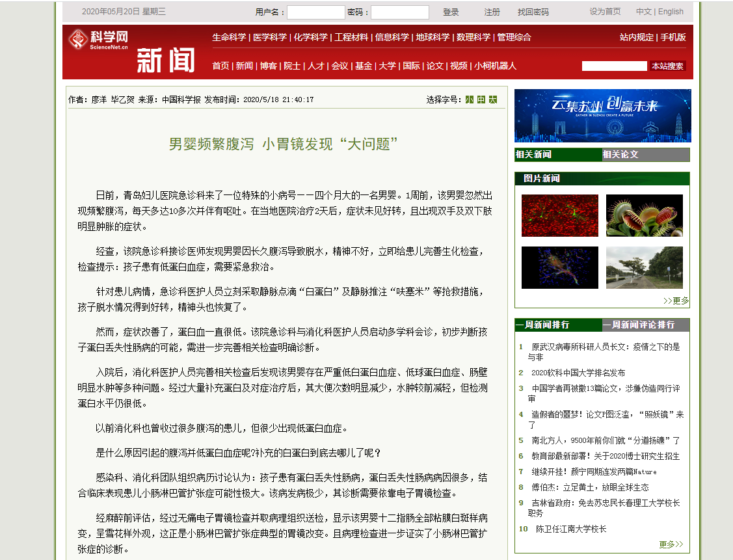This screenshot has width=733, height=560.
Task: Open the Venus flytrap news image
Action: pyautogui.click(x=644, y=215)
